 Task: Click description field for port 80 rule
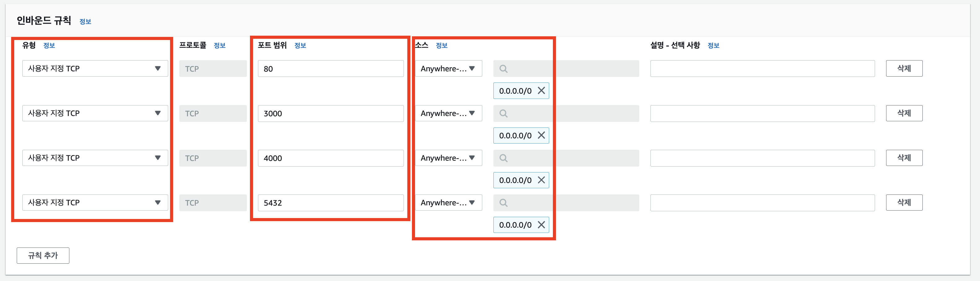762,69
